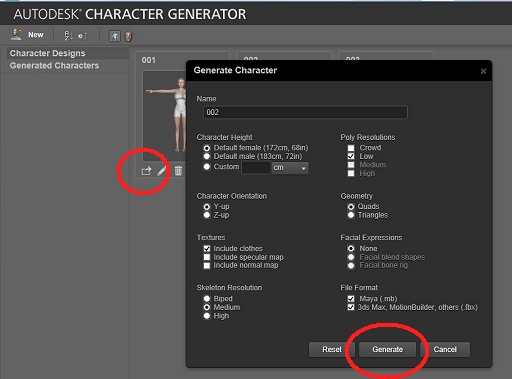Click the custom height value field
The width and height of the screenshot is (512, 379).
[x=255, y=167]
